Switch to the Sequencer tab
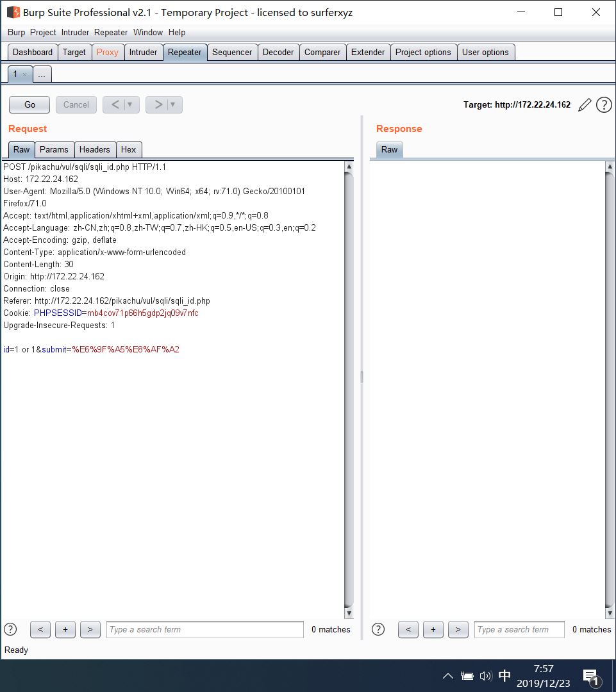Image resolution: width=616 pixels, height=692 pixels. pyautogui.click(x=232, y=52)
